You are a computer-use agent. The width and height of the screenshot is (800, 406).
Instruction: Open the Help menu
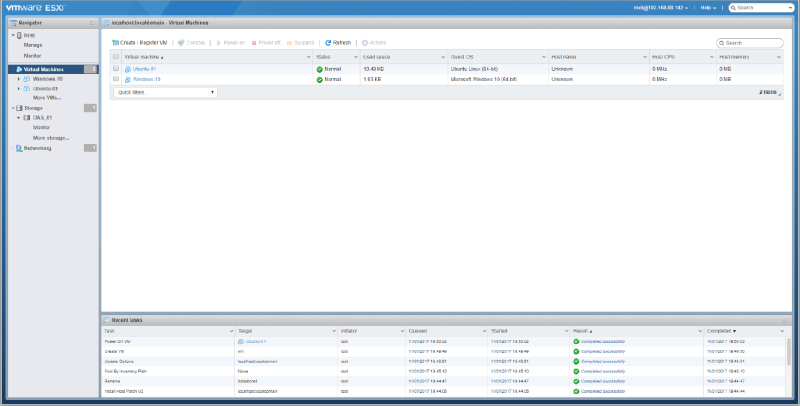(709, 7)
